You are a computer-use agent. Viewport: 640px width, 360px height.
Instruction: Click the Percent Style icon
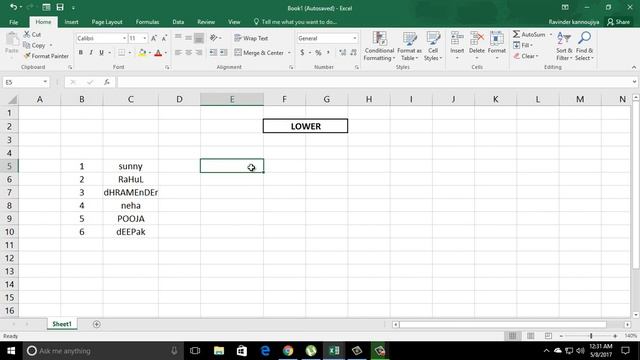(318, 53)
